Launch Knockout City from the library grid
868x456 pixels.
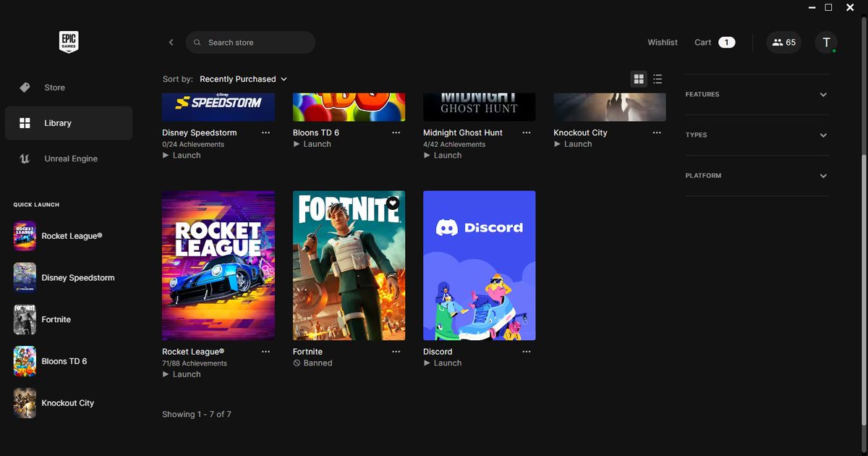click(x=572, y=144)
